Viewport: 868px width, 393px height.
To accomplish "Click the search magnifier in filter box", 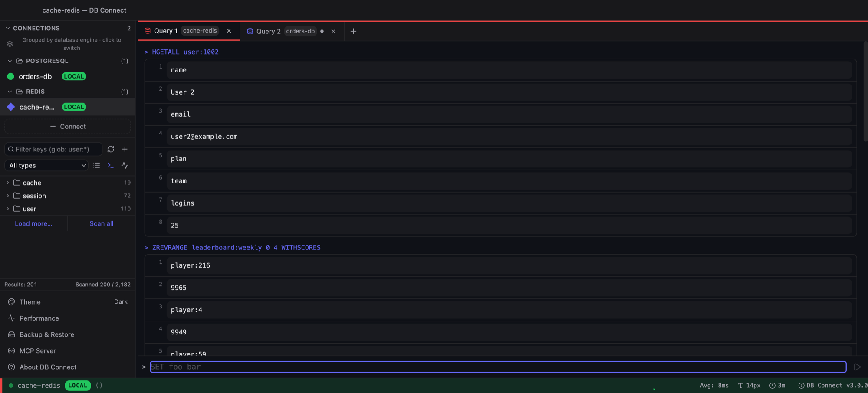I will click(11, 149).
